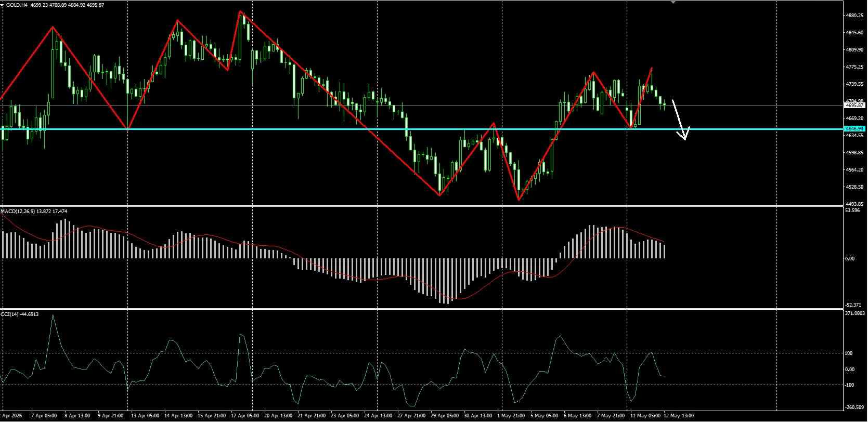Image resolution: width=868 pixels, height=422 pixels.
Task: Grab the gray chart shift triangle marker
Action: [673, 2]
